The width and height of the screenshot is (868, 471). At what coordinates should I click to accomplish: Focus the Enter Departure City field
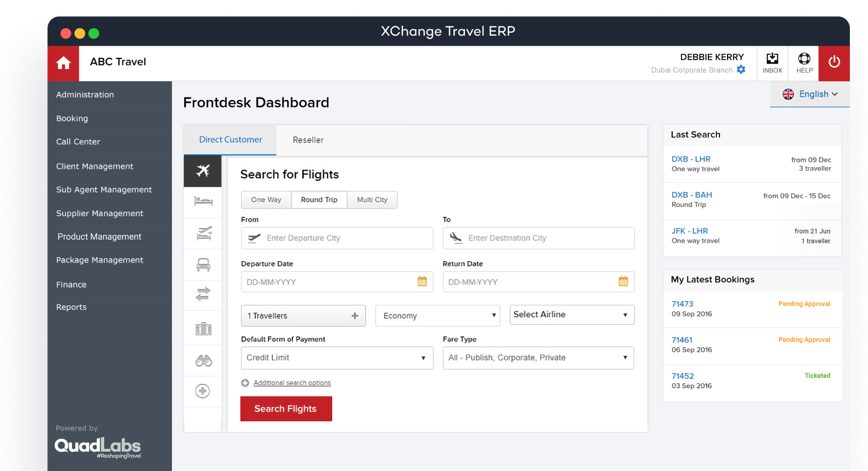[x=337, y=238]
